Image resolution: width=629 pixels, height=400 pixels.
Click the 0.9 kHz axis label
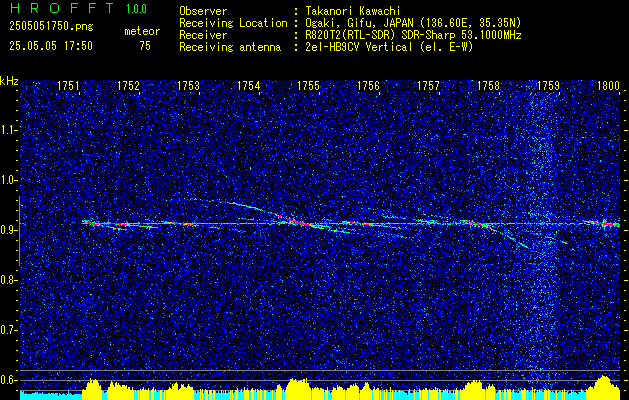tap(8, 230)
